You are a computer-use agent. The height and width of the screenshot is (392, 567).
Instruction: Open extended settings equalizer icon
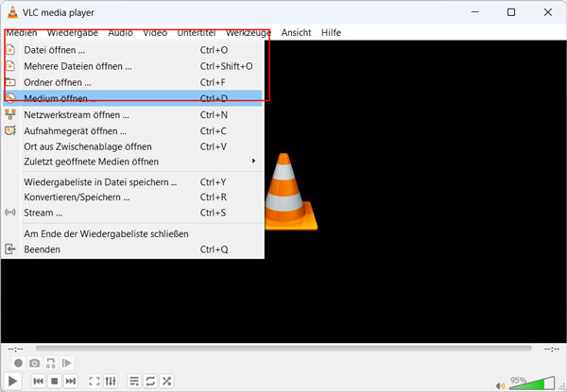(111, 381)
